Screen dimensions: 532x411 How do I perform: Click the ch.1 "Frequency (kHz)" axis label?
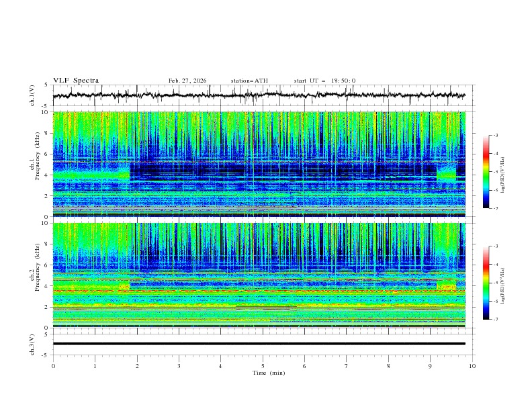pyautogui.click(x=38, y=156)
